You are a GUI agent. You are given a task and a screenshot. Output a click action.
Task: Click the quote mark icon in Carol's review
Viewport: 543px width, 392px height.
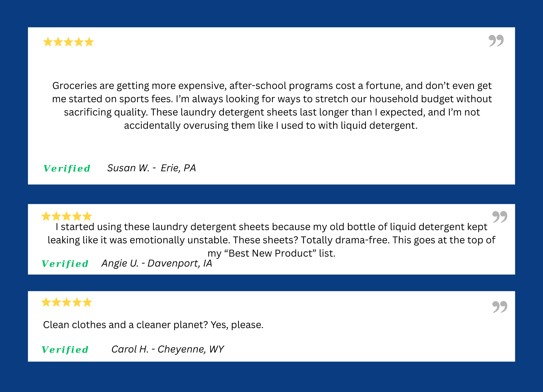[500, 307]
